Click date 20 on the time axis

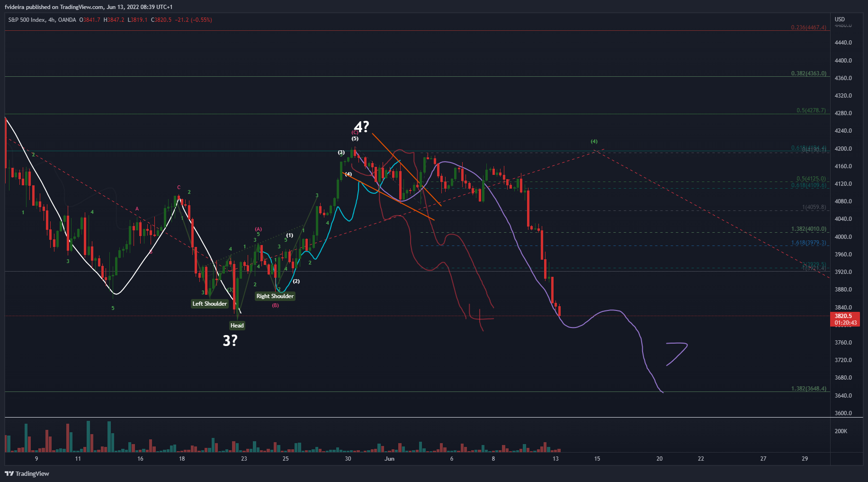point(660,459)
